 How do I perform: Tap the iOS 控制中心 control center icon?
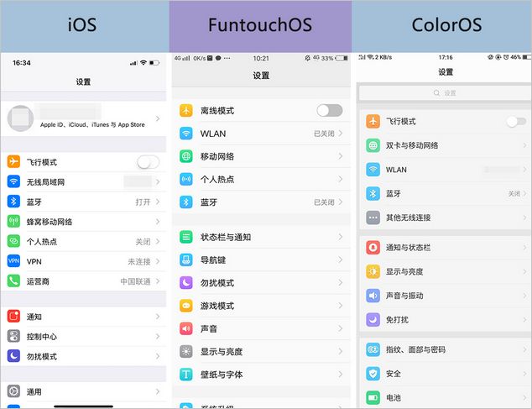click(13, 336)
